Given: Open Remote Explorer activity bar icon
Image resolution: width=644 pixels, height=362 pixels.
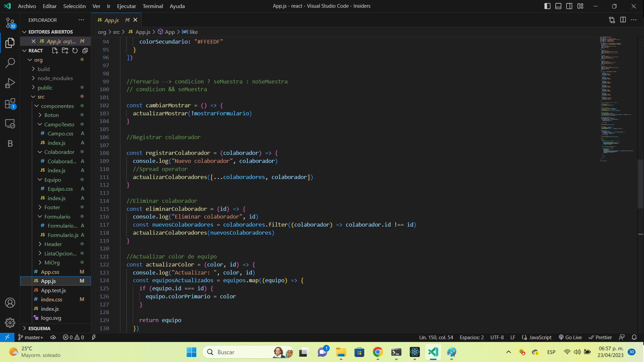Looking at the screenshot, I should point(10,124).
